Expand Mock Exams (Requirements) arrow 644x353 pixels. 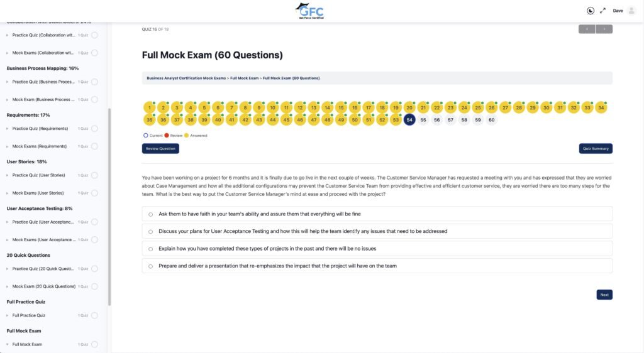(8, 146)
